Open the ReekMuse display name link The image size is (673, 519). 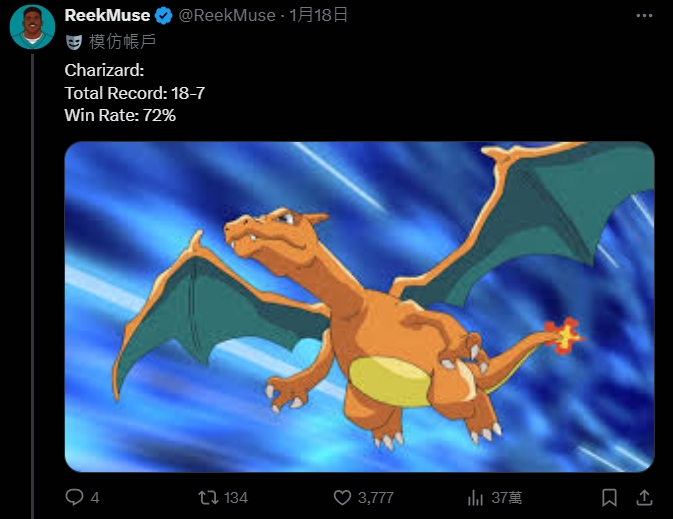click(x=107, y=15)
